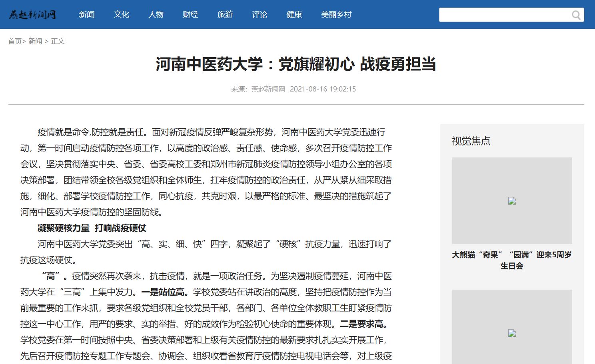The height and width of the screenshot is (364, 595).
Task: Click the article headline 河南中医药大学
Action: pos(296,64)
